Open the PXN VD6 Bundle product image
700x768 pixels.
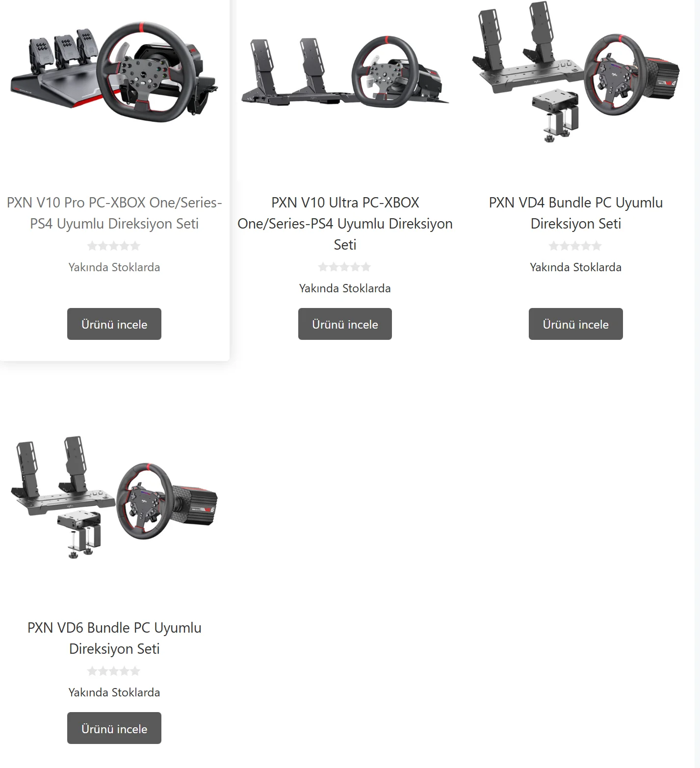tap(114, 496)
